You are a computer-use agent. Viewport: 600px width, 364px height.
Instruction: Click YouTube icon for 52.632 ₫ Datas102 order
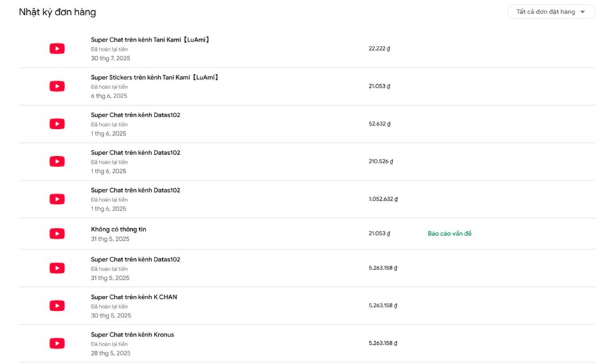pyautogui.click(x=57, y=124)
